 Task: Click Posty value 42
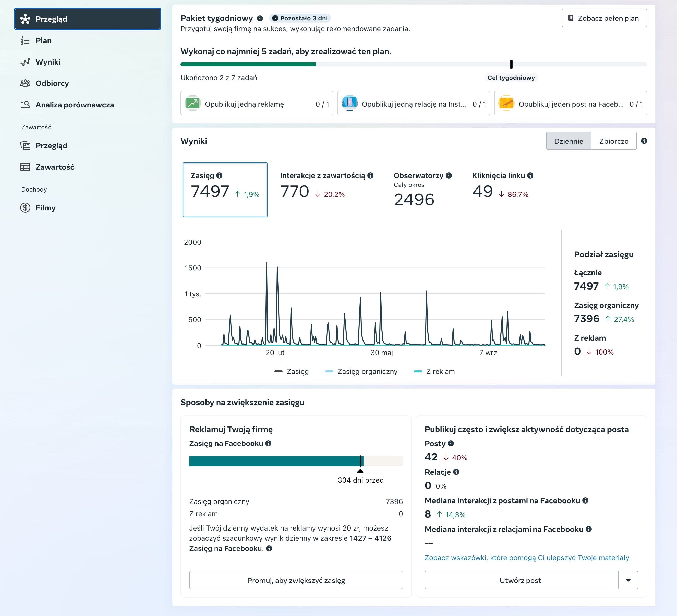(431, 457)
